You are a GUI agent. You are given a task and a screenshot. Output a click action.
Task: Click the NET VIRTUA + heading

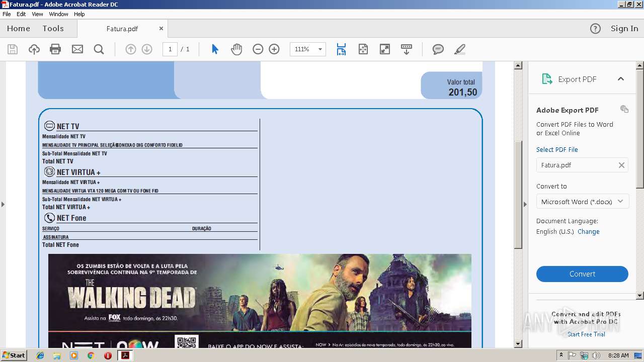[x=78, y=172]
